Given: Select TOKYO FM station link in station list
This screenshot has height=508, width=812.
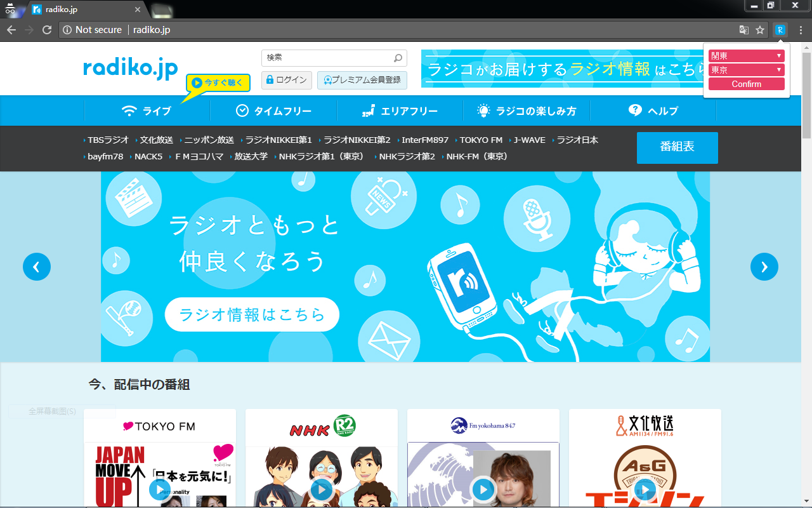Looking at the screenshot, I should (481, 140).
